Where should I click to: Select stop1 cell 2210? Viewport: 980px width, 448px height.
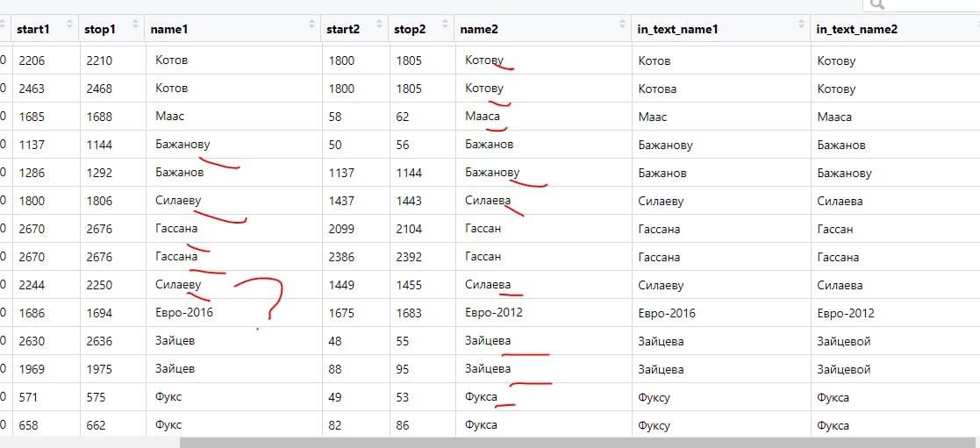coord(98,60)
